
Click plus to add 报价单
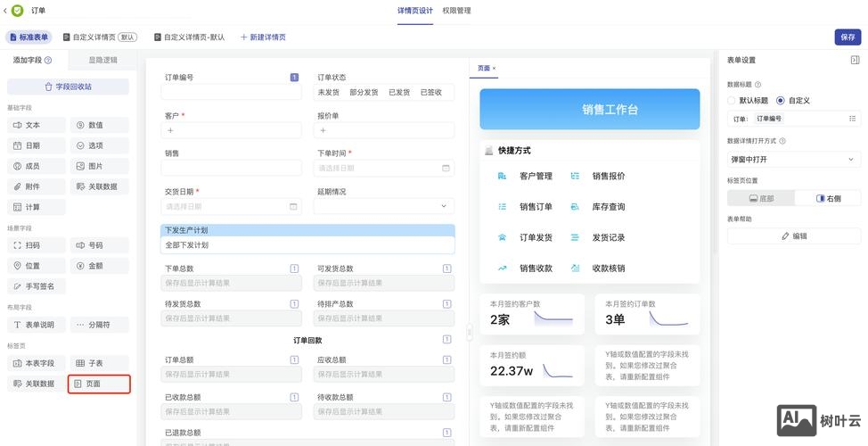[x=323, y=131]
